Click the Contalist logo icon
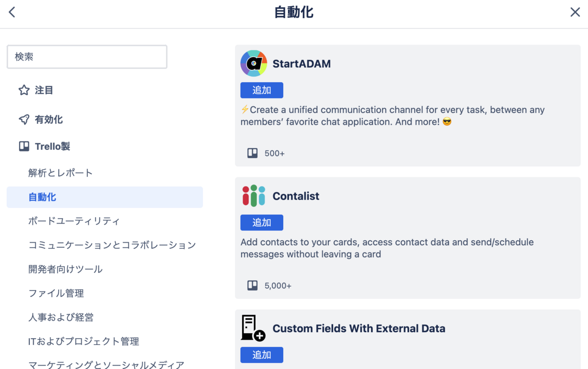This screenshot has height=369, width=588. point(253,196)
